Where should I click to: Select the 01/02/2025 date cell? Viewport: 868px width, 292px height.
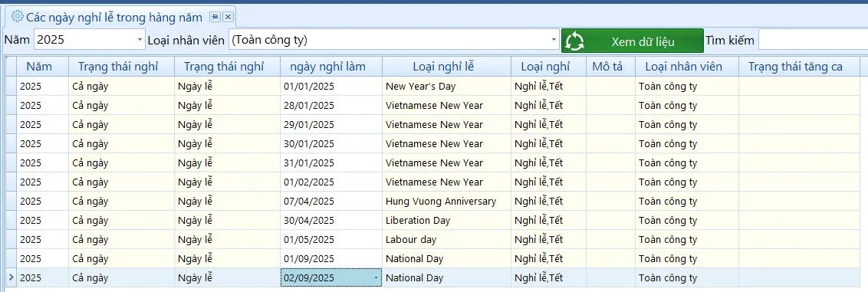[x=331, y=182]
